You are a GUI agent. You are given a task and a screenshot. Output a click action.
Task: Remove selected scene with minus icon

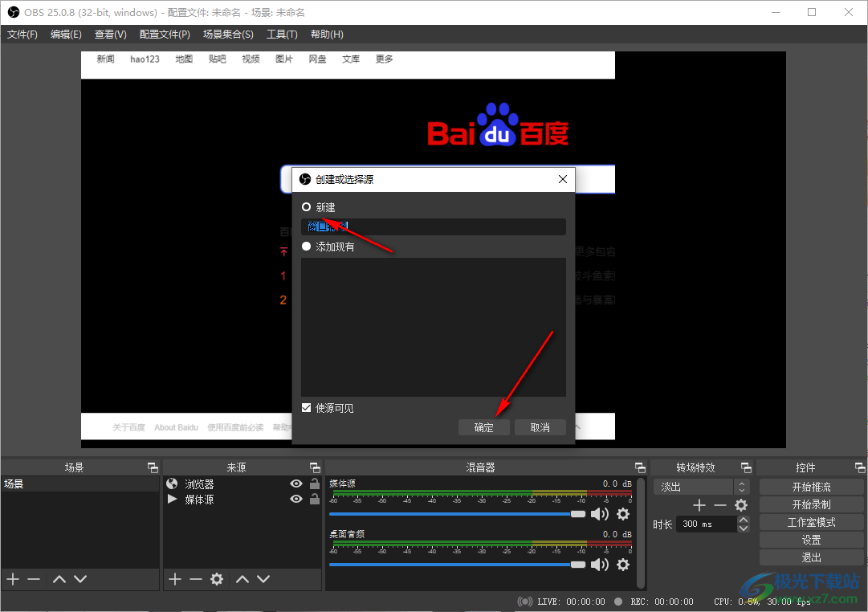pos(34,579)
